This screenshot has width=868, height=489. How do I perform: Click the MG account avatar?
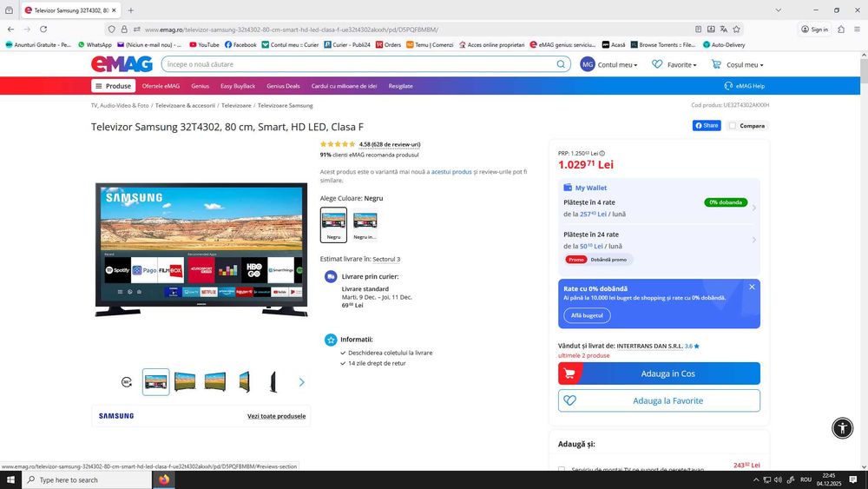click(x=588, y=64)
